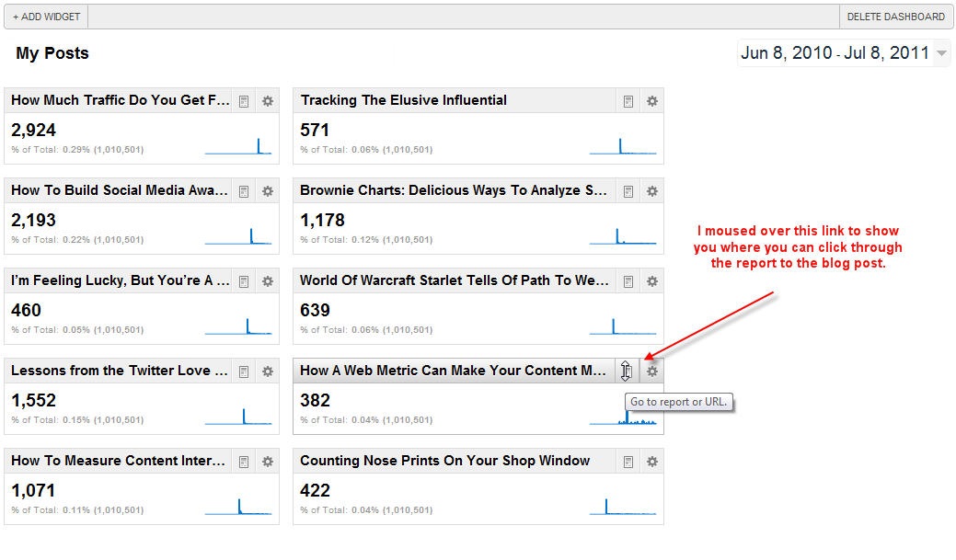Open report icon on Tracking The Elusive Influential

click(x=628, y=101)
